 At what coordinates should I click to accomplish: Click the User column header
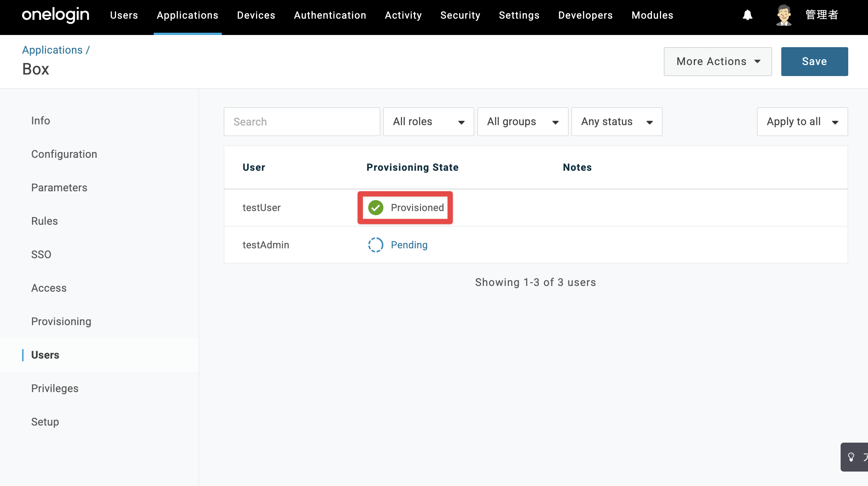pyautogui.click(x=254, y=167)
